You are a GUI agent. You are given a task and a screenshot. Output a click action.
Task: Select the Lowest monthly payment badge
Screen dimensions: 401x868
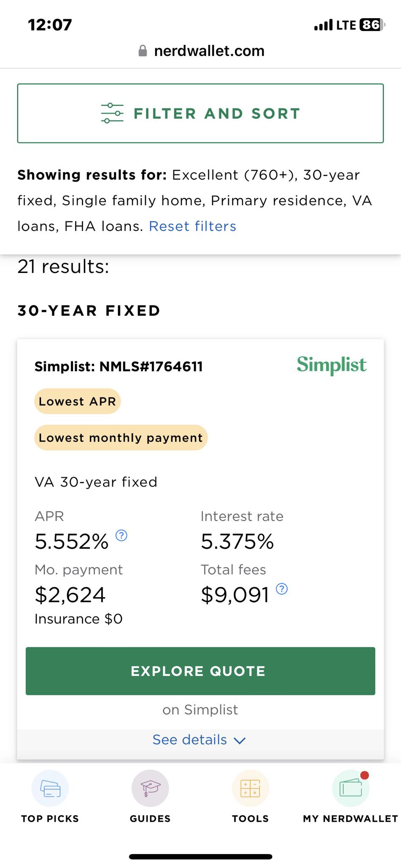121,438
